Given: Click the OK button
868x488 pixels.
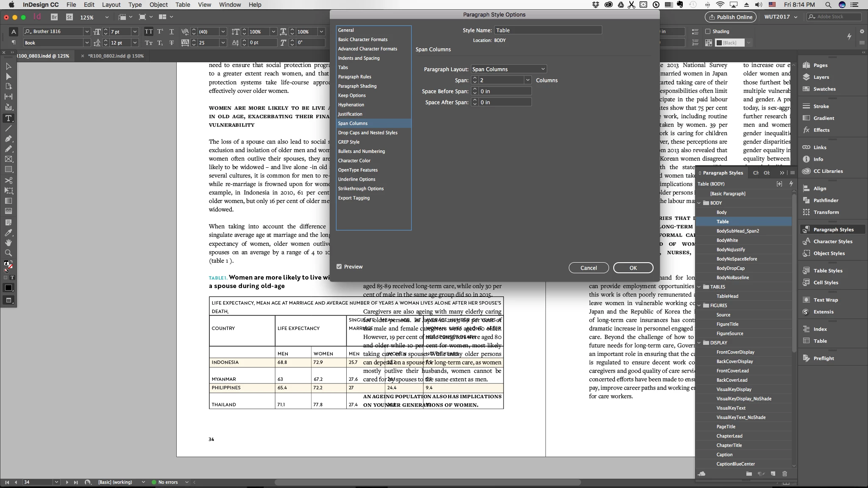Looking at the screenshot, I should (633, 268).
